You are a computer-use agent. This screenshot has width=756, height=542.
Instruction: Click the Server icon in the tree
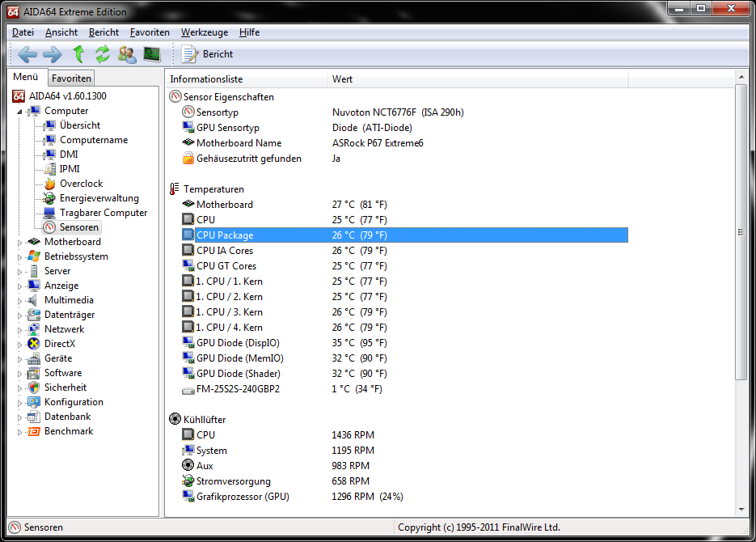[34, 271]
